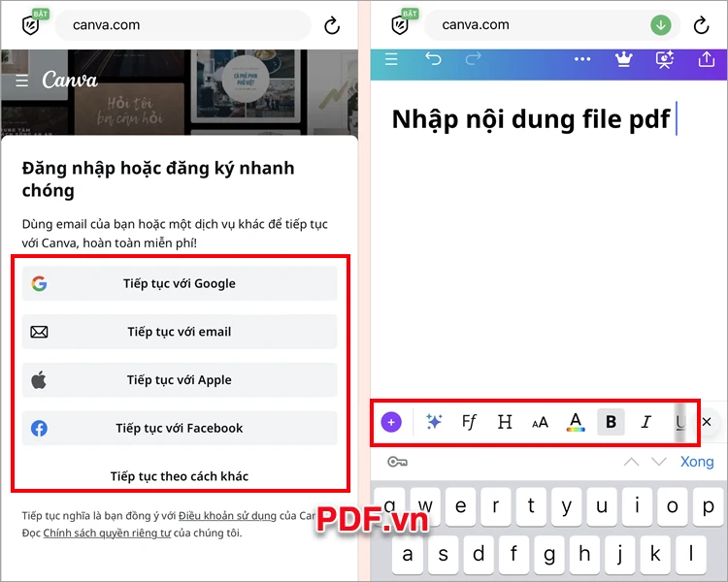Toggle underline U formatting

(680, 422)
